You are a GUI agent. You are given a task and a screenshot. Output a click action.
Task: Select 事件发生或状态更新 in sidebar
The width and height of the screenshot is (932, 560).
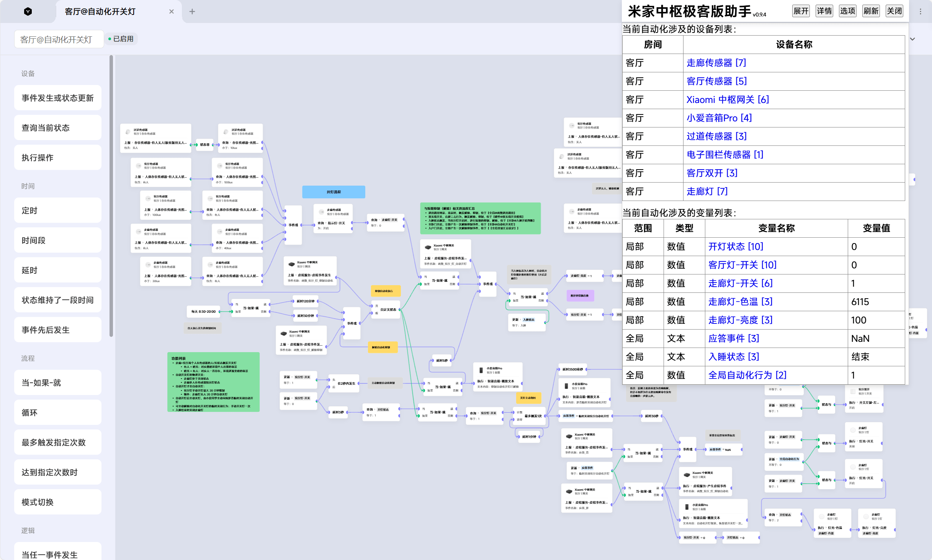pos(58,98)
